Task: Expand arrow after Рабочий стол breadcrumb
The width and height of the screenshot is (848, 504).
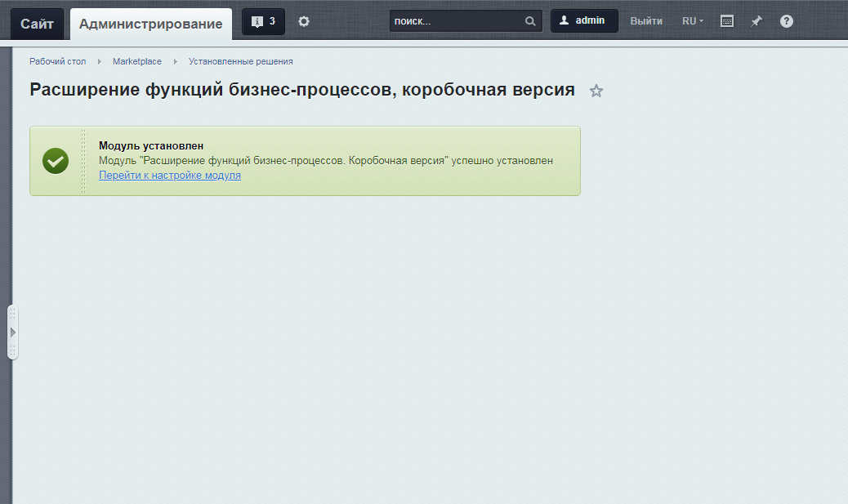Action: coord(100,61)
